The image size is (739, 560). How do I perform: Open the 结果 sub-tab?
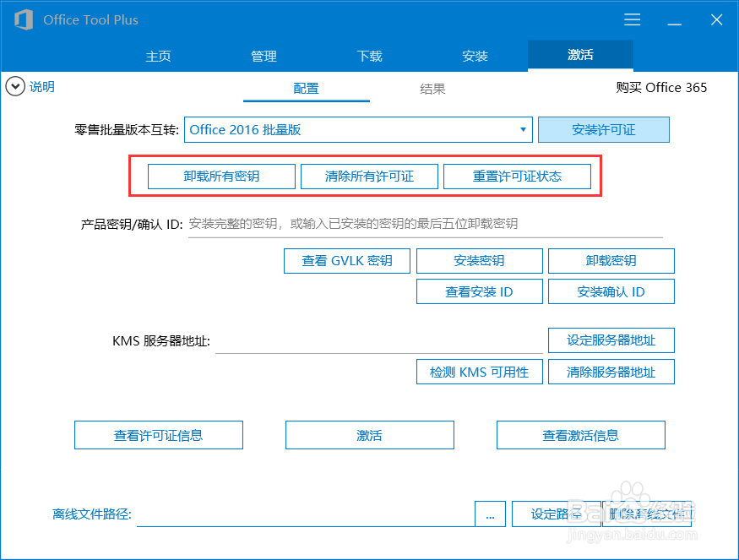432,89
